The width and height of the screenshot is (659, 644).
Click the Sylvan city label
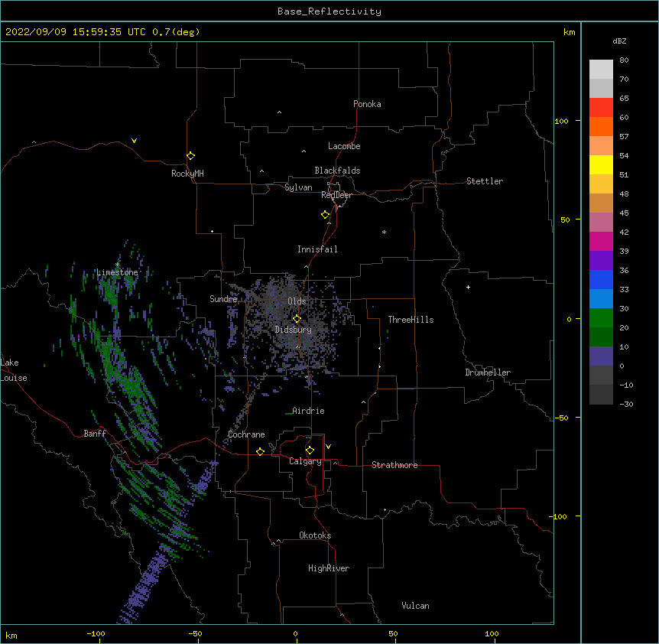click(298, 187)
